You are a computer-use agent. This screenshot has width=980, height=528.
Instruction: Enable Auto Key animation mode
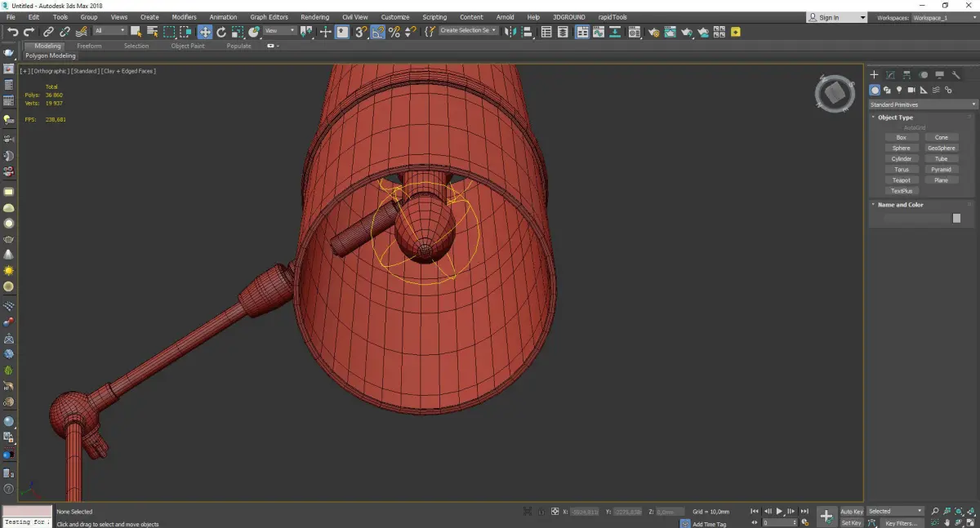851,512
